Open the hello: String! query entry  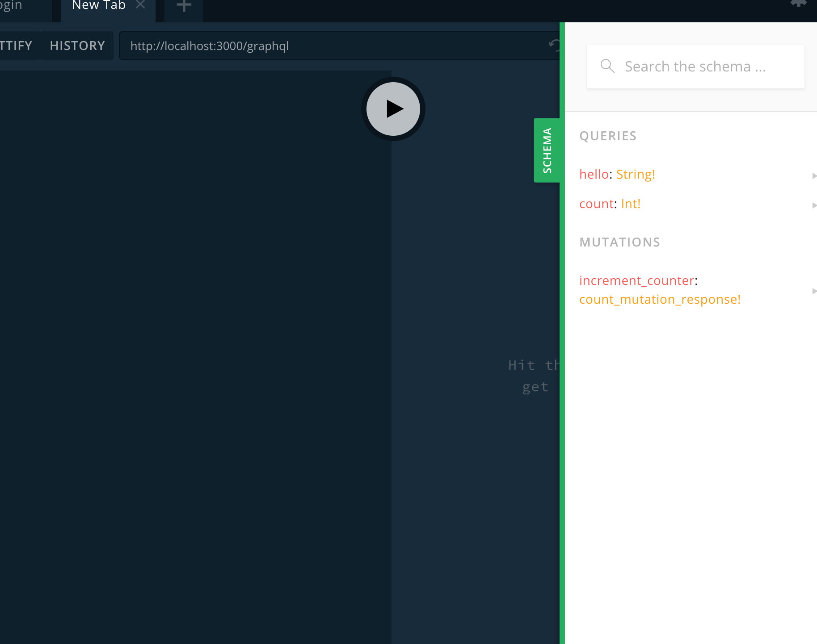(x=691, y=174)
